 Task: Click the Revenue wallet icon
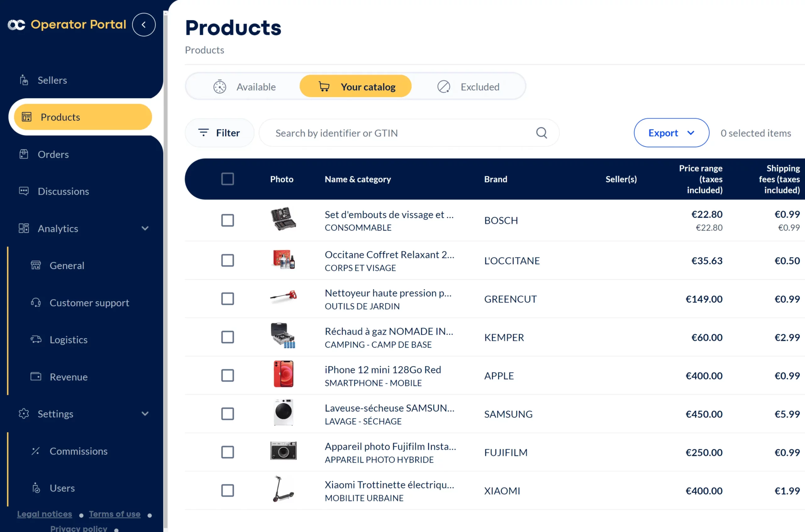pyautogui.click(x=36, y=376)
